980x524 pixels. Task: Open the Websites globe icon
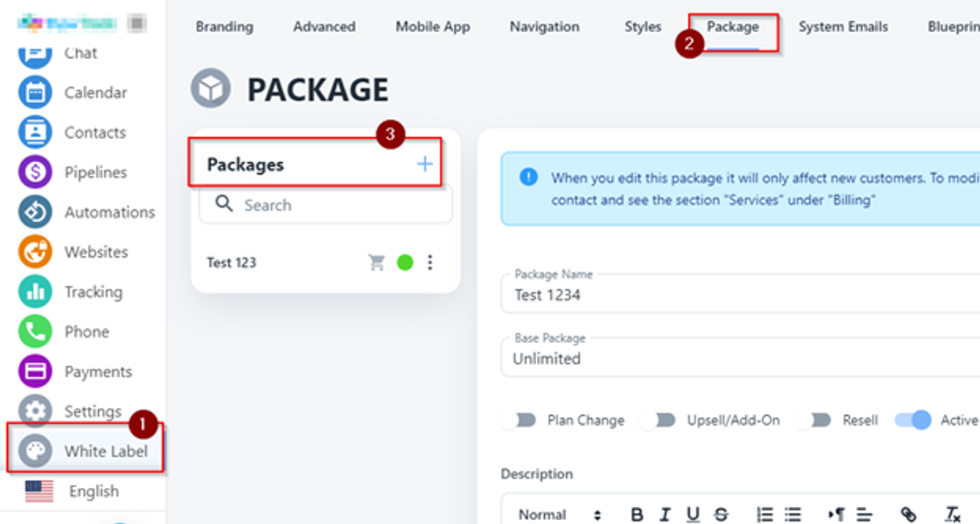[x=35, y=252]
